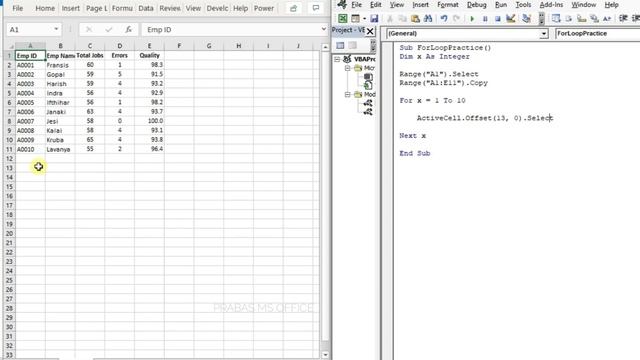
Task: Switch to Excel Home ribbon tab
Action: (45, 8)
